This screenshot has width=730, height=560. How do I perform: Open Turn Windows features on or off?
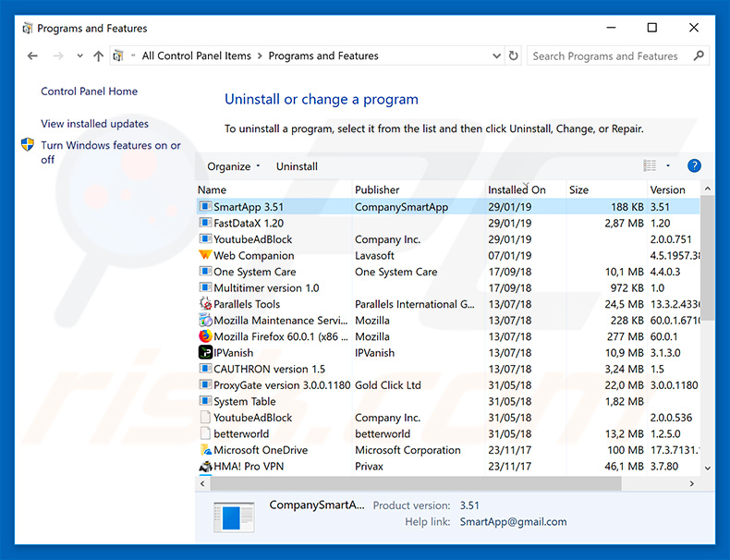111,152
